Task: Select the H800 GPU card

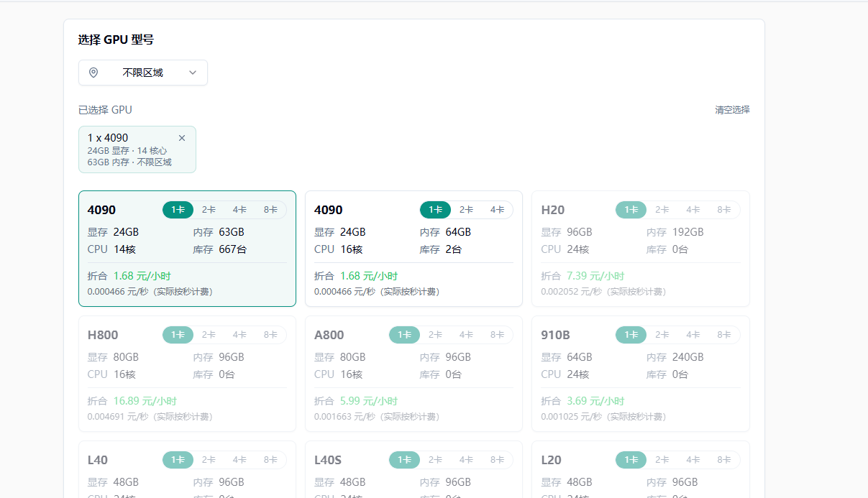Action: [x=187, y=381]
